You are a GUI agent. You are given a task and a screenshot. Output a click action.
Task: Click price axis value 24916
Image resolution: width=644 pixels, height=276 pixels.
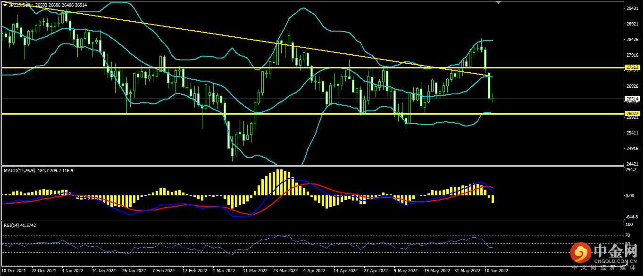click(x=632, y=149)
